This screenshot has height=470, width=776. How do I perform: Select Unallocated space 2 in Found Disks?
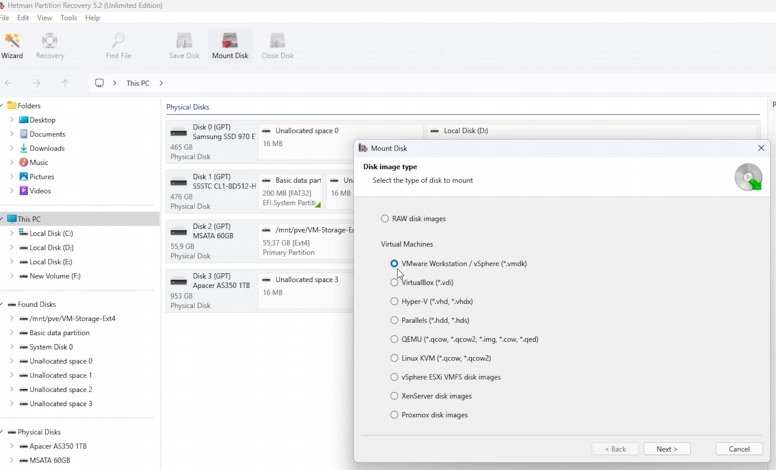point(60,389)
